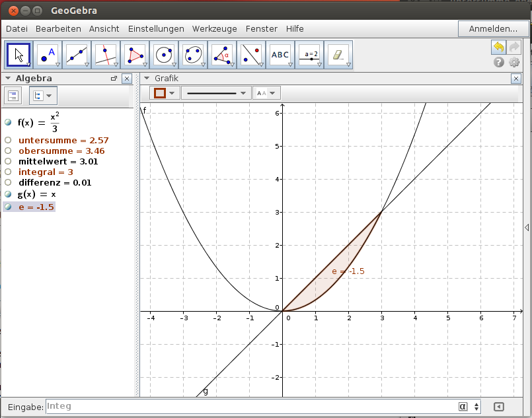Screen dimensions: 532x418
Task: Open the alpha symbol table in input bar
Action: (x=463, y=407)
